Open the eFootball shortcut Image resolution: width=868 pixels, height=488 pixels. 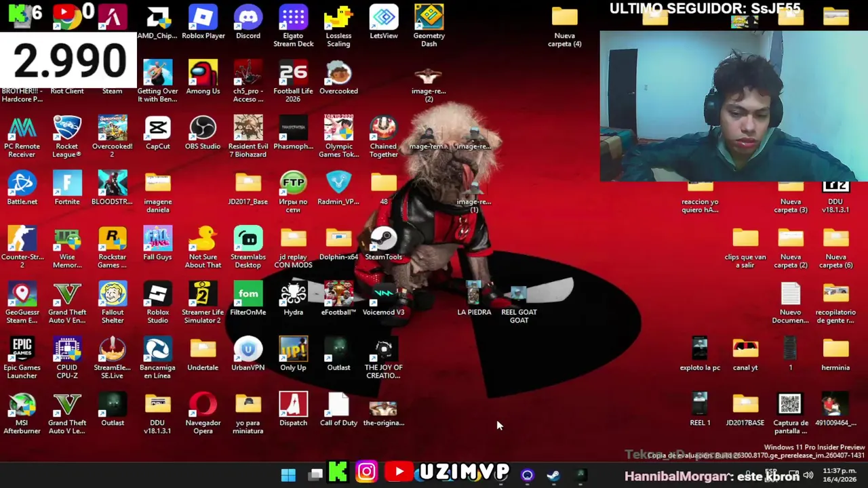[338, 300]
